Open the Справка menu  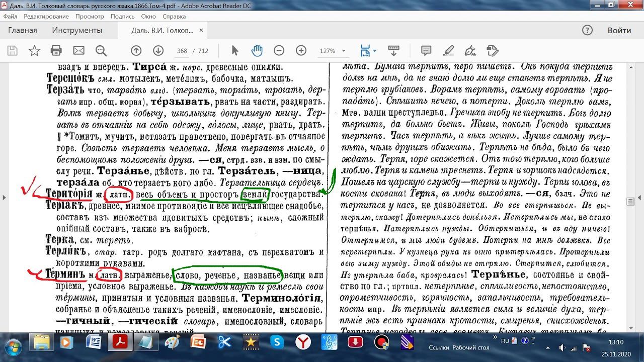tap(174, 16)
